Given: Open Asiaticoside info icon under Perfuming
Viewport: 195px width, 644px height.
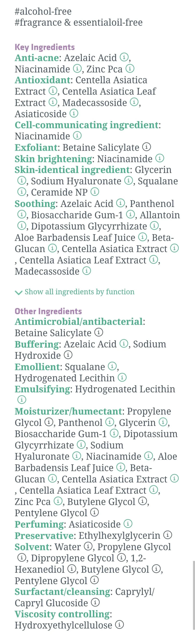Looking at the screenshot, I should tap(128, 524).
